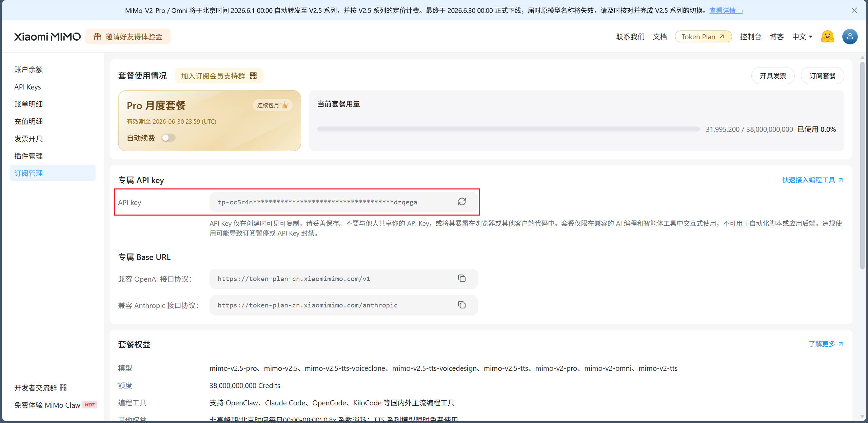Regenerate the API key with refresh icon

pyautogui.click(x=462, y=202)
